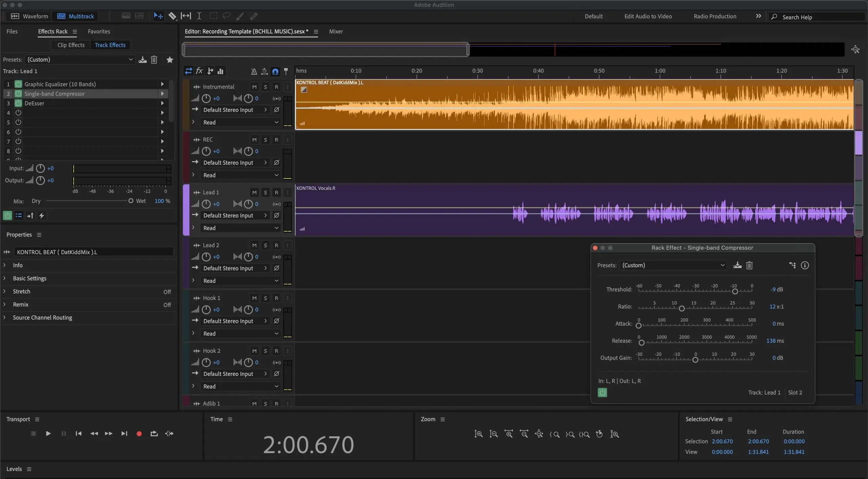The width and height of the screenshot is (868, 479).
Task: Open the Effects Rack Presets dropdown
Action: click(80, 60)
